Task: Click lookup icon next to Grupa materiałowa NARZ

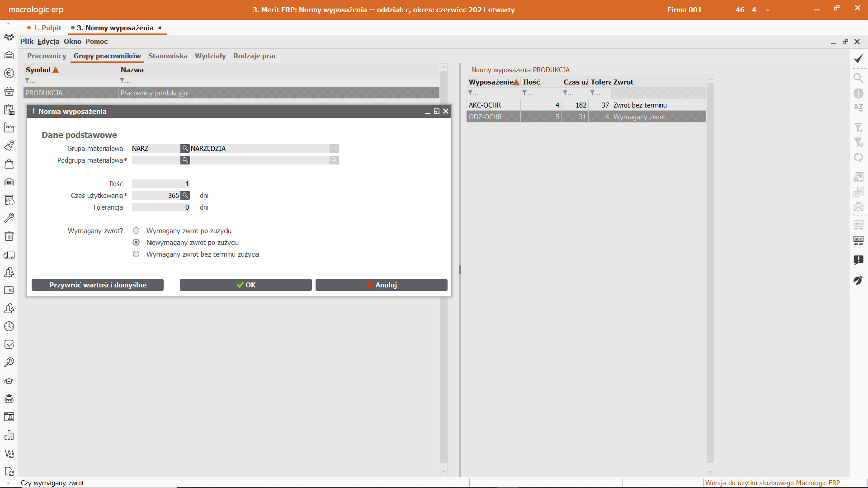Action: pos(185,148)
